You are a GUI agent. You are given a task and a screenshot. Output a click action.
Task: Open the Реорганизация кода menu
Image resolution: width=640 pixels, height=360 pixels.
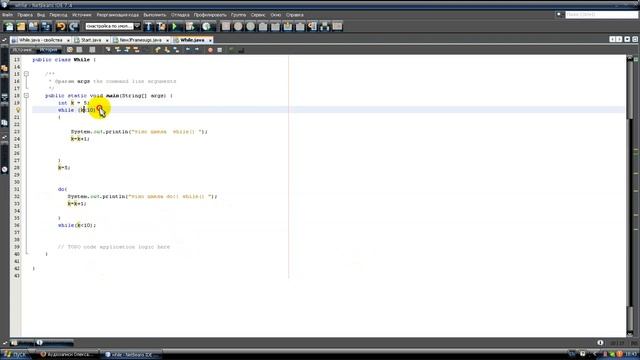pos(118,15)
